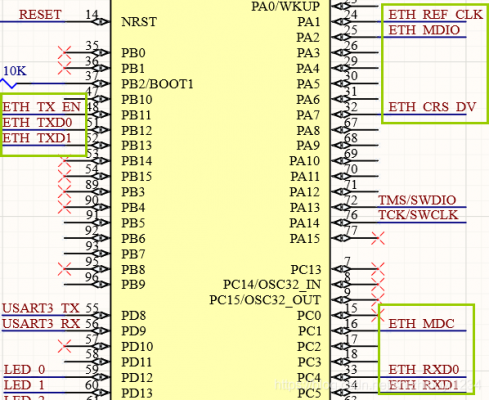Select the PB0 pin name
This screenshot has width=489, height=400.
[133, 53]
